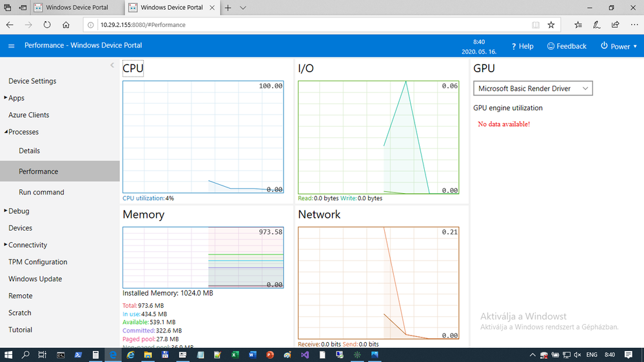Screen dimensions: 644x362
Task: Click the 'No data available!' message
Action: 504,124
